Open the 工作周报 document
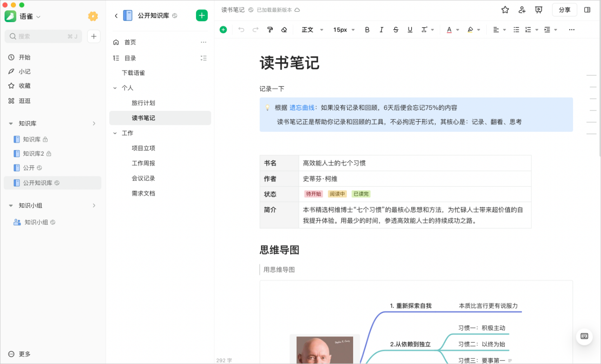Screen dimensions: 601x364 coord(143,163)
